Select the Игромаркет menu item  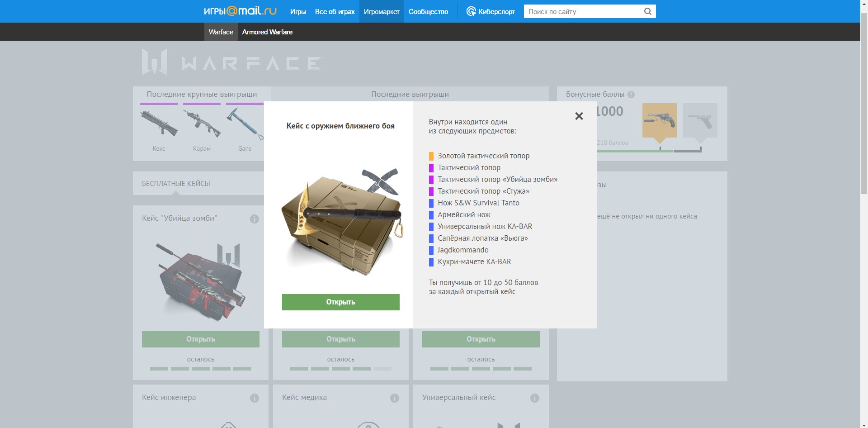[382, 11]
